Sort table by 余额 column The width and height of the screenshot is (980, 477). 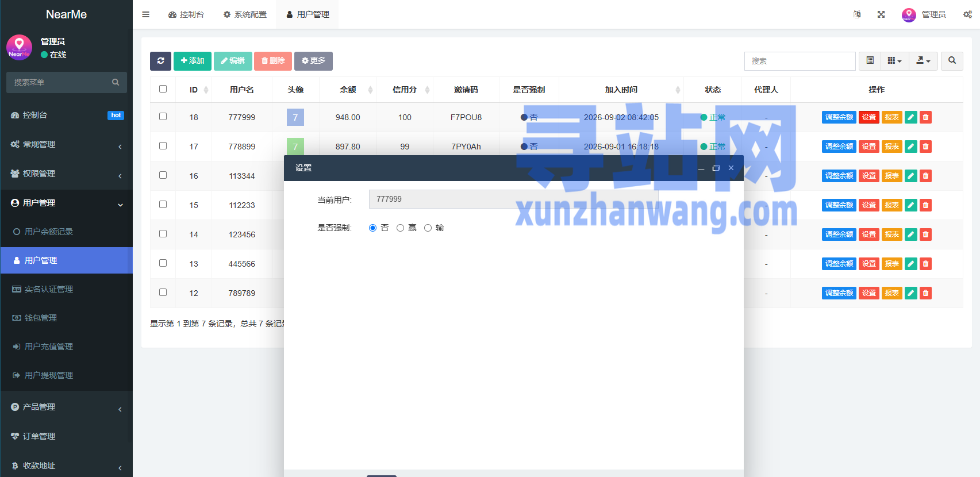tap(348, 90)
